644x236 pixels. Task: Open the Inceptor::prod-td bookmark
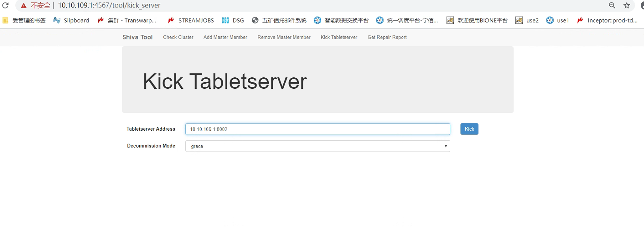pos(607,21)
